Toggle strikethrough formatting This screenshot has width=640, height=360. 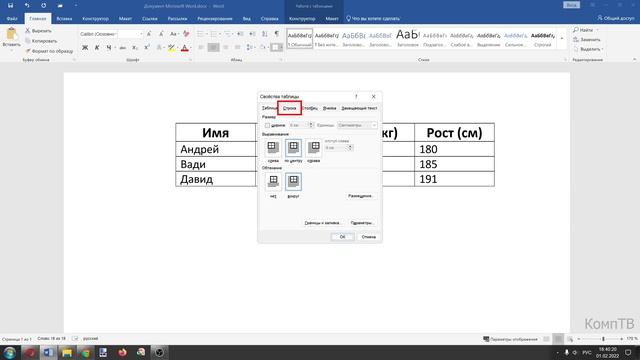click(122, 48)
